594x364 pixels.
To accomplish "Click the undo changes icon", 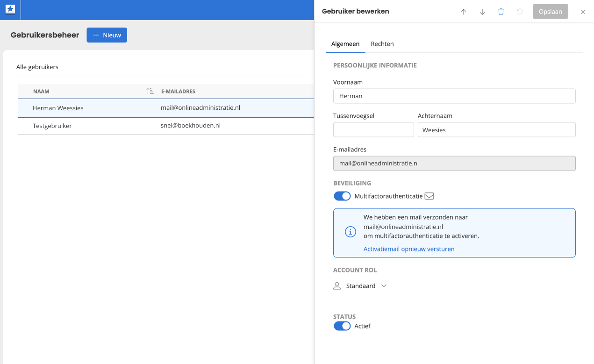I will pos(520,12).
